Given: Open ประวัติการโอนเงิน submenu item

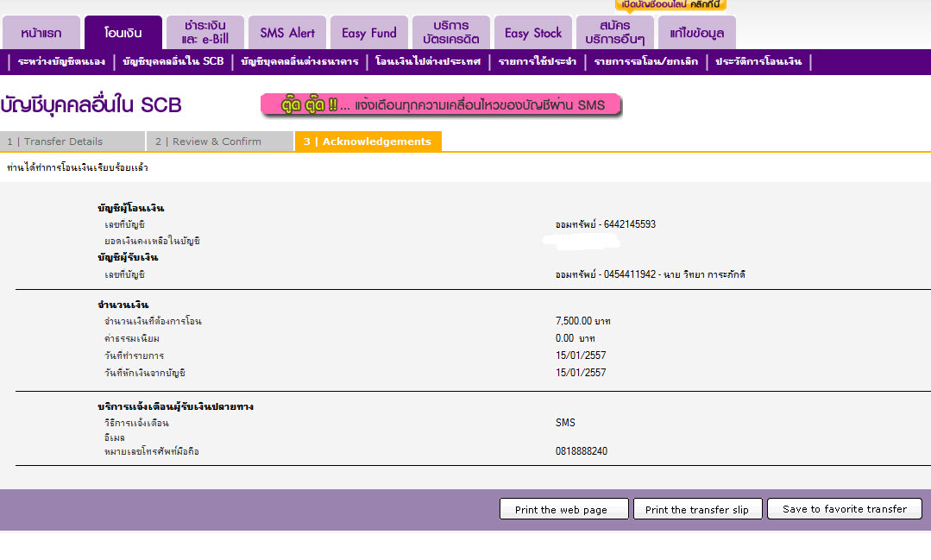Looking at the screenshot, I should [x=758, y=61].
